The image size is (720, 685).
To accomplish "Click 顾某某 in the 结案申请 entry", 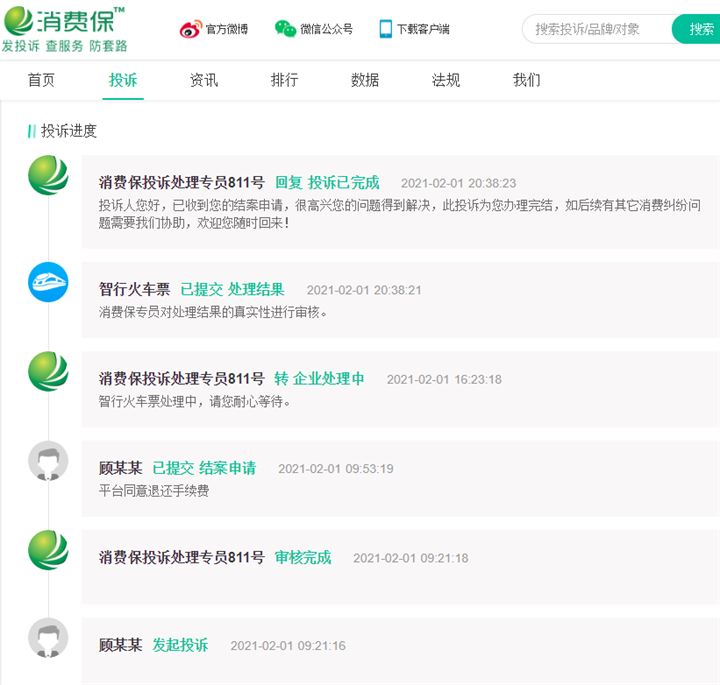I will coord(120,468).
